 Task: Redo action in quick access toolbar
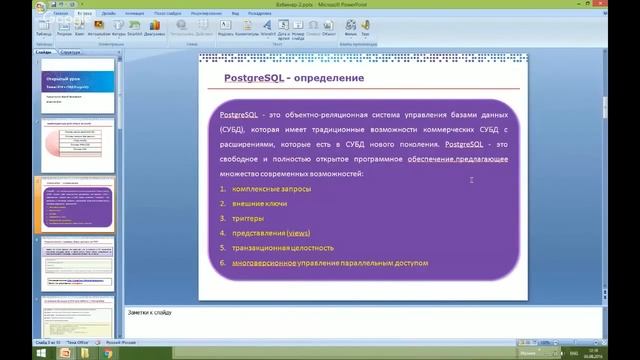pos(72,4)
